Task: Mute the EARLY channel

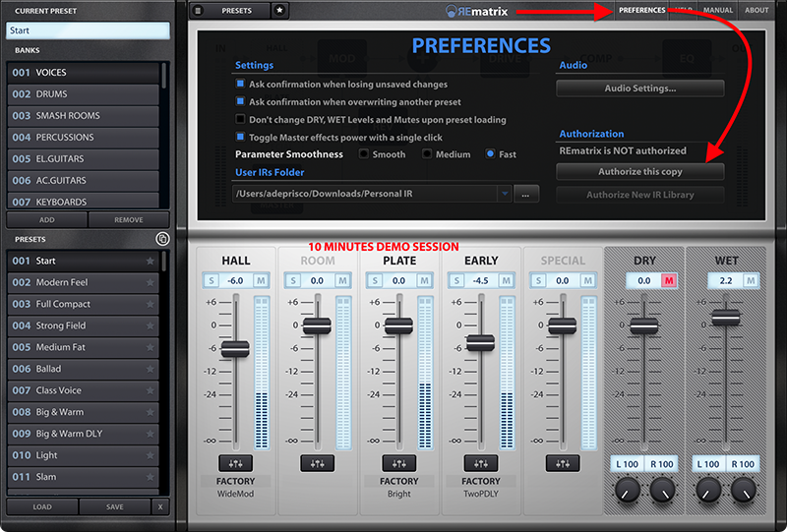Action: click(506, 280)
